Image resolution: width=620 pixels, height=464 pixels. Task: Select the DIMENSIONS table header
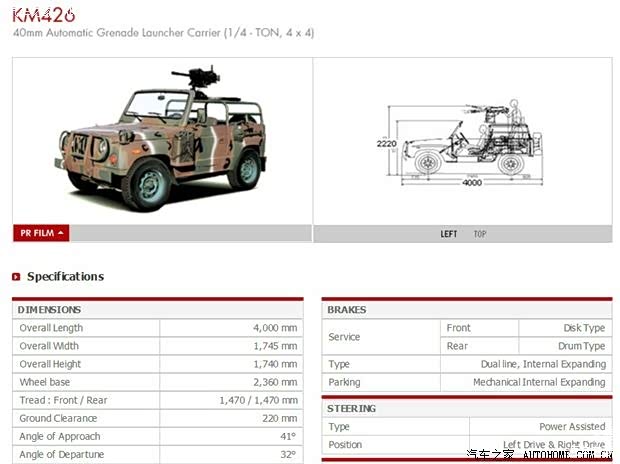coord(50,310)
